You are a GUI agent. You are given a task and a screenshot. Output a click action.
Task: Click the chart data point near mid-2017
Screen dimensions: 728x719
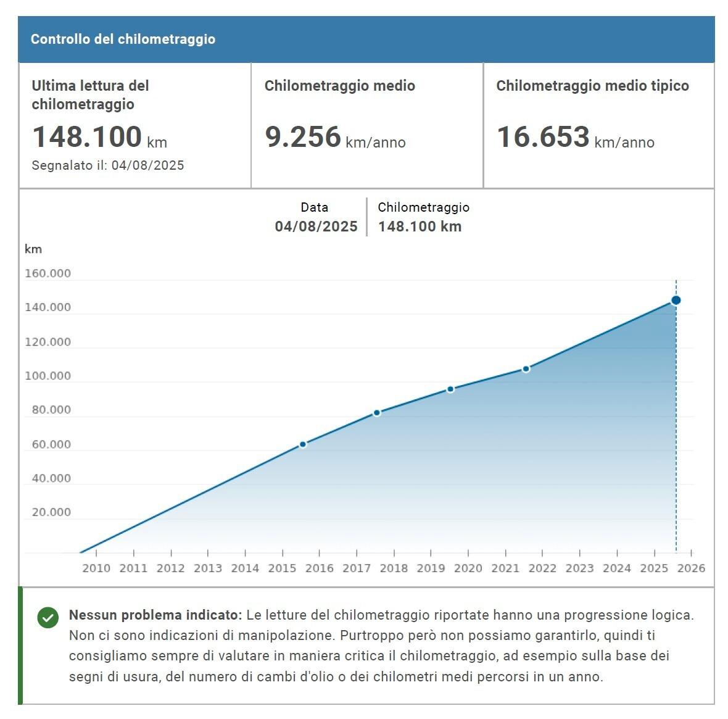[377, 413]
